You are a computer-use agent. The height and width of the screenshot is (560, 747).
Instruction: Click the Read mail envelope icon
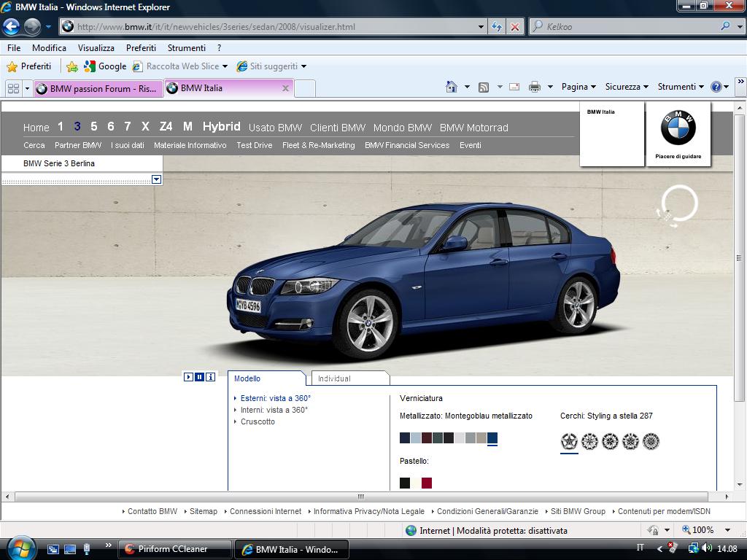click(x=514, y=87)
